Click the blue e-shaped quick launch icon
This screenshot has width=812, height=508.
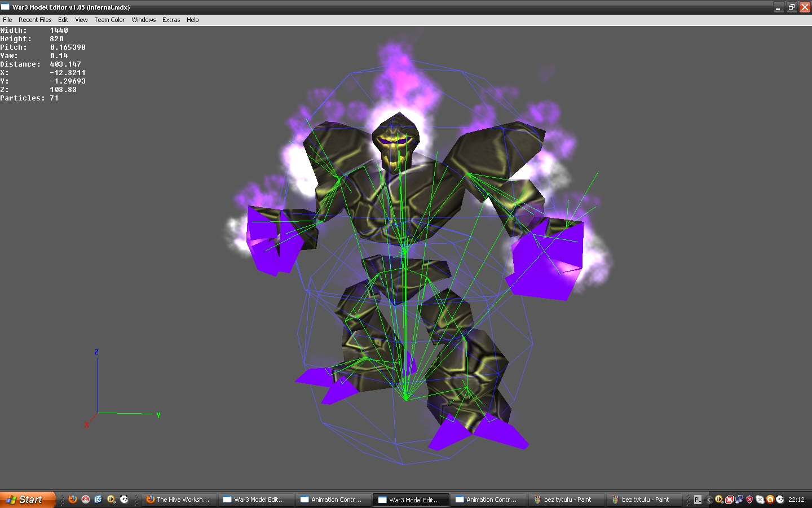99,500
